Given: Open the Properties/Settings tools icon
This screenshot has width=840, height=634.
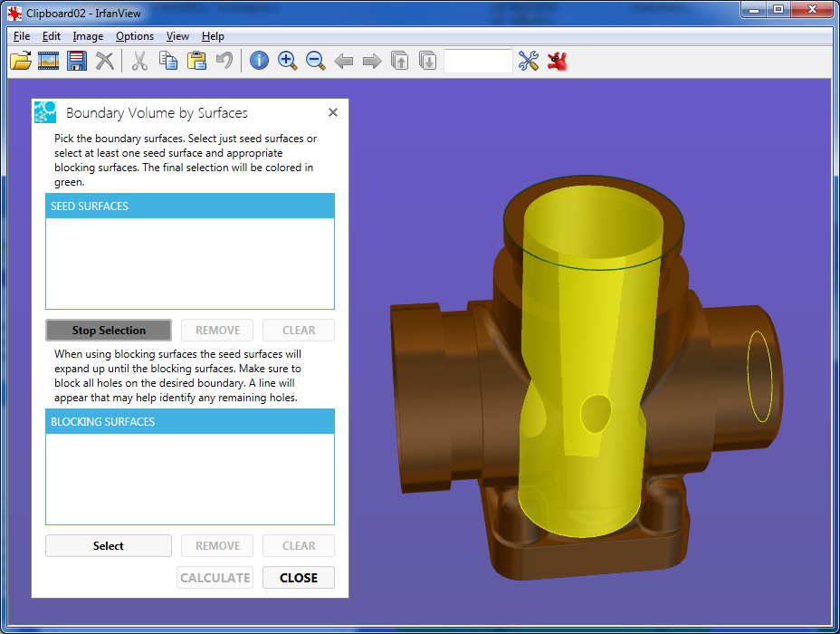Looking at the screenshot, I should coord(529,61).
